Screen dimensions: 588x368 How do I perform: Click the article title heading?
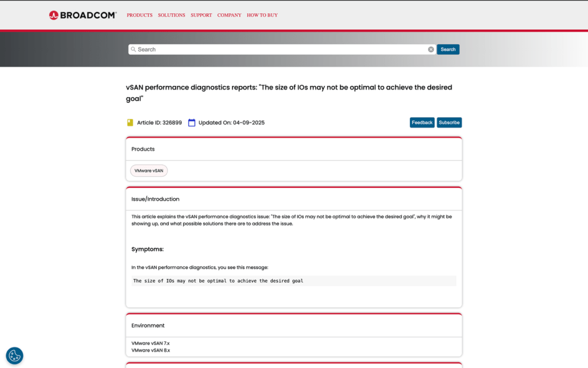[x=289, y=93]
